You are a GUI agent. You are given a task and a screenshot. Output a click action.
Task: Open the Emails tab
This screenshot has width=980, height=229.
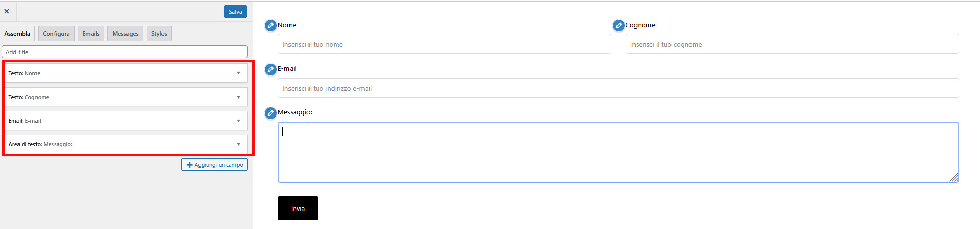coord(91,33)
